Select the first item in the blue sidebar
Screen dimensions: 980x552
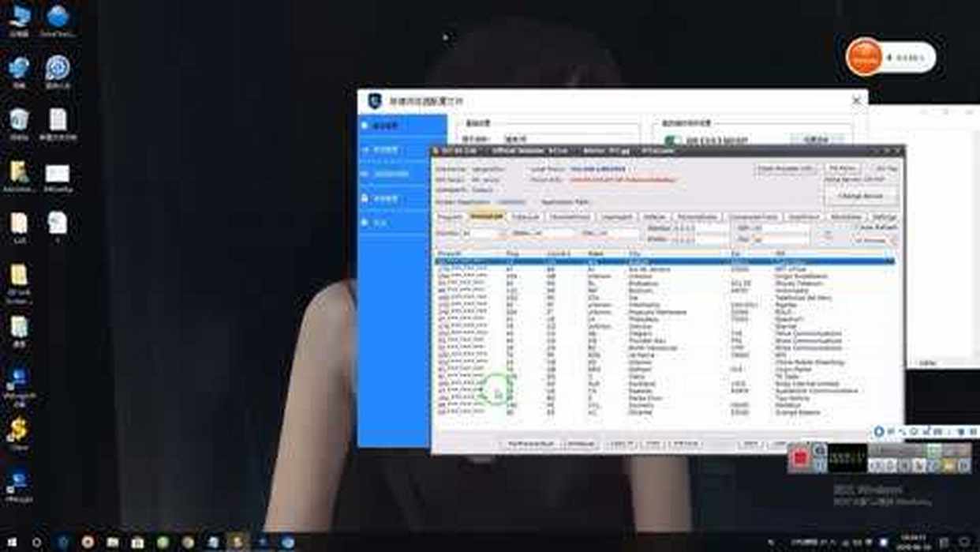click(385, 126)
